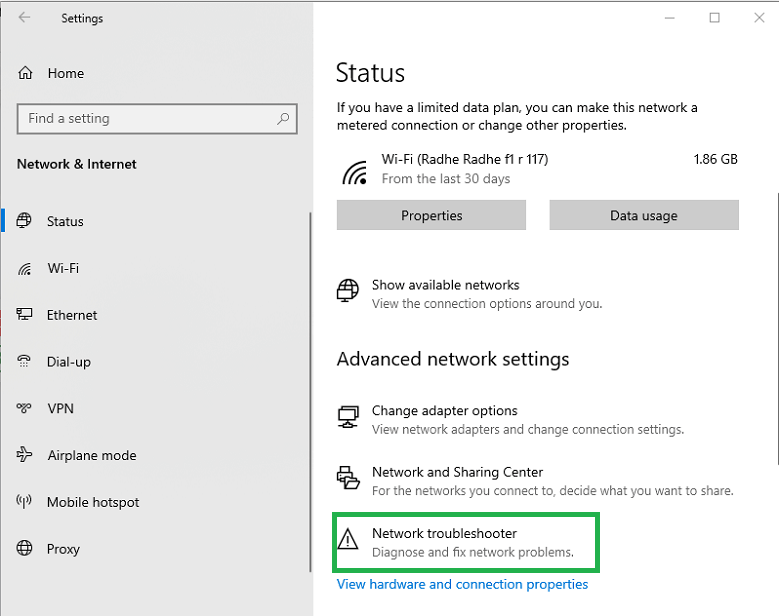Click the Properties button
The width and height of the screenshot is (779, 616).
coord(431,215)
